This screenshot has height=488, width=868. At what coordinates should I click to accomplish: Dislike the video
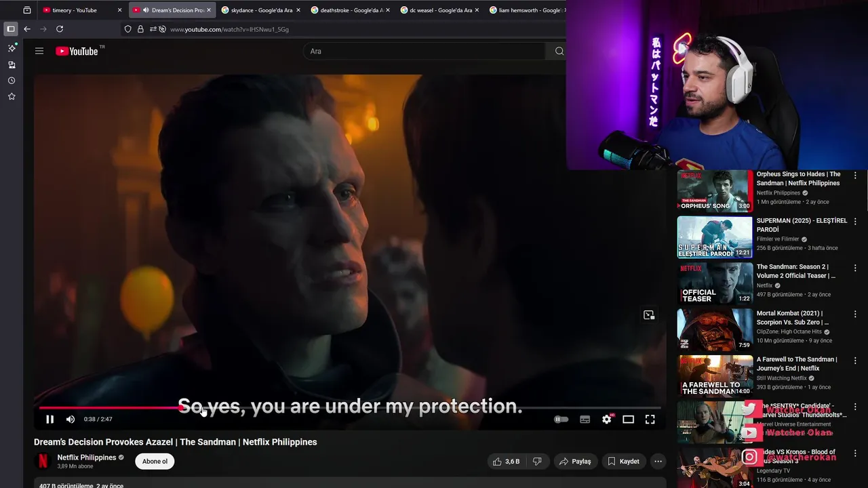point(537,462)
